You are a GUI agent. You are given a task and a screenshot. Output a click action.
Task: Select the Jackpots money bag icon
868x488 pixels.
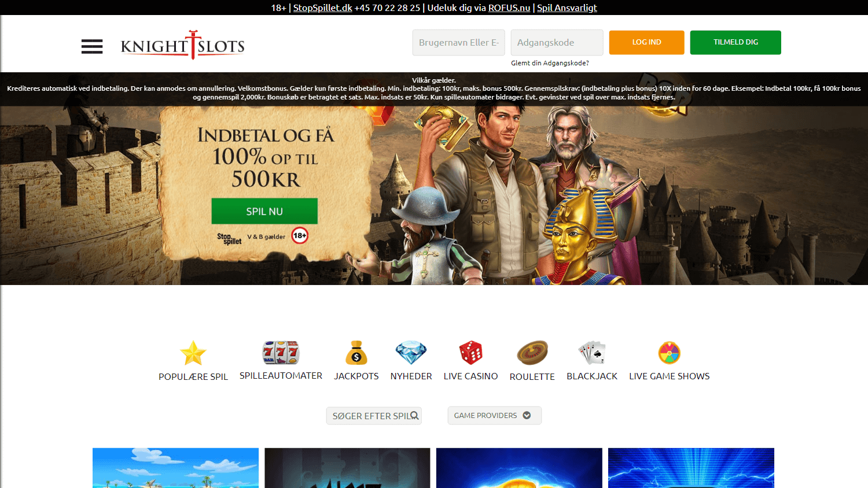pos(356,353)
